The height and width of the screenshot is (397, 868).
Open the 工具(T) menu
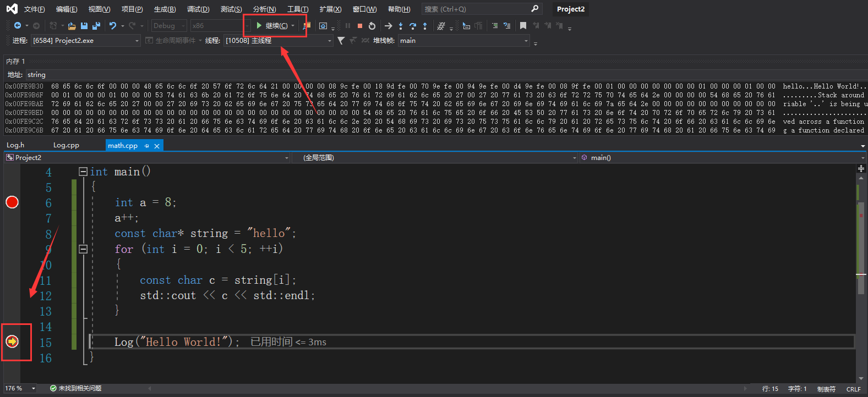click(298, 9)
